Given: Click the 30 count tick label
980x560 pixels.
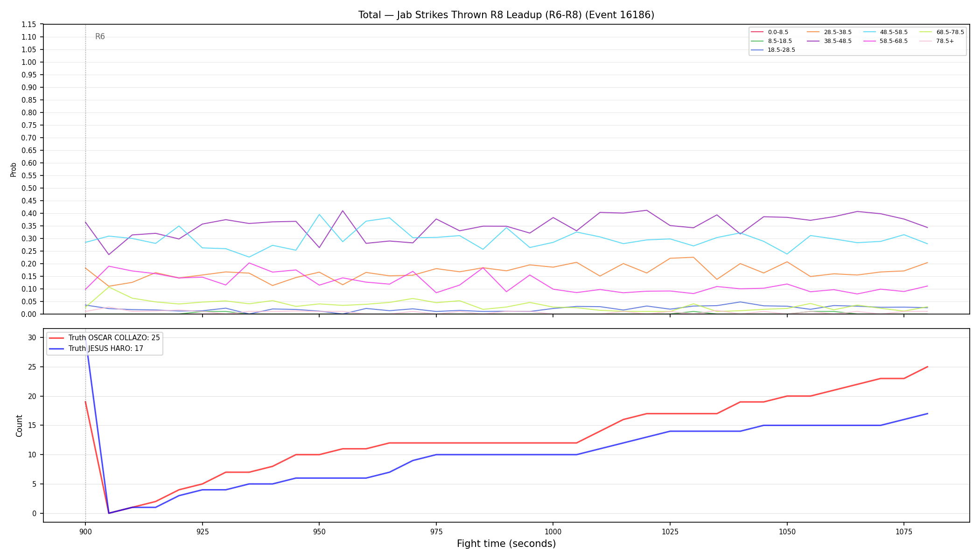Looking at the screenshot, I should coord(32,337).
